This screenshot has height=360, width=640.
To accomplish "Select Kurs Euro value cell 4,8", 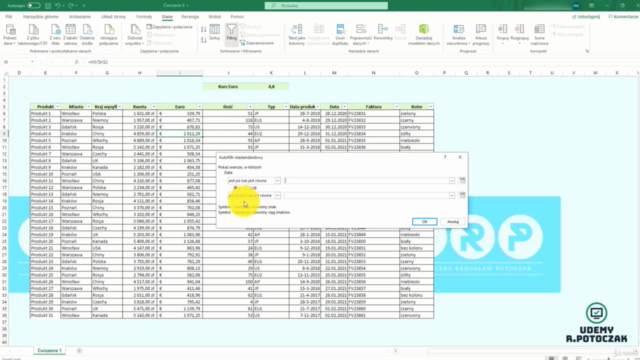I will tap(271, 87).
